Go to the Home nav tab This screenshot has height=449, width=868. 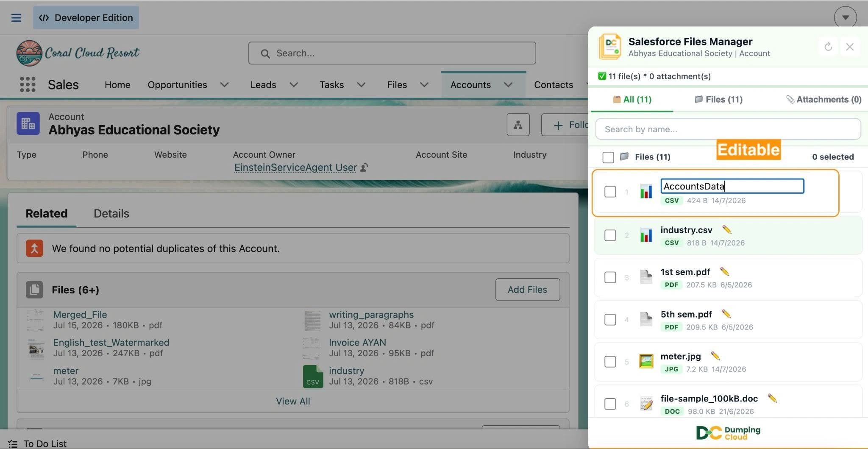click(117, 85)
